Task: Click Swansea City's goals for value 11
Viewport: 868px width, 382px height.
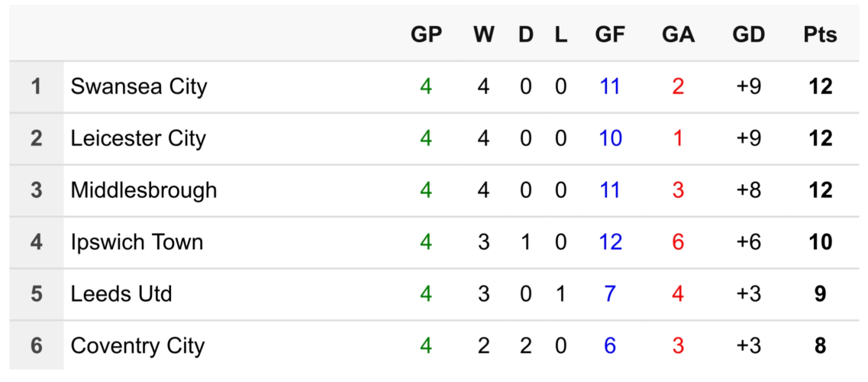Action: tap(610, 86)
